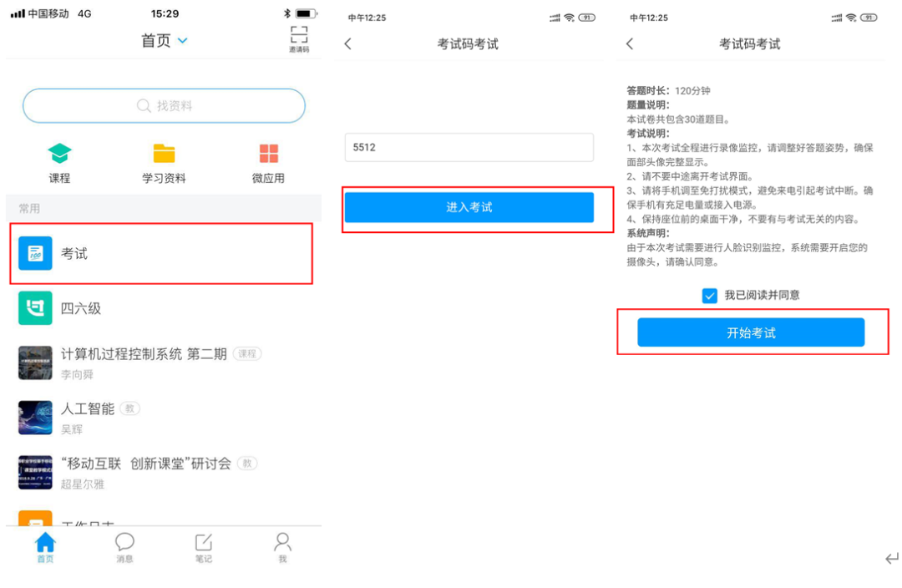Open the 微应用 grid icon

tap(268, 154)
